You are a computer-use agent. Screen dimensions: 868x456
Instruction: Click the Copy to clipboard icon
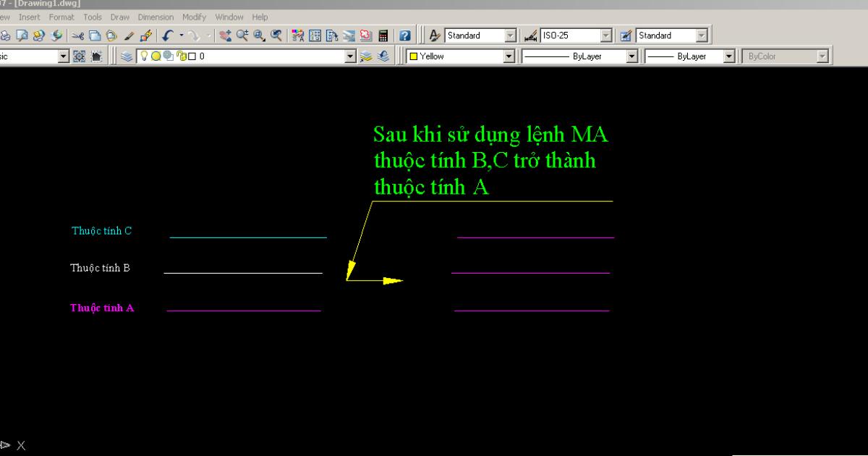(x=95, y=35)
